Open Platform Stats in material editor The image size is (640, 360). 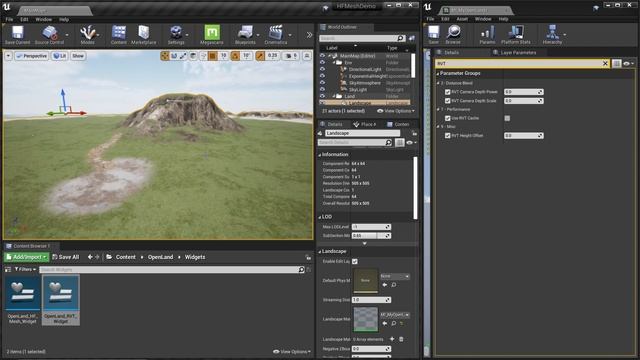516,35
